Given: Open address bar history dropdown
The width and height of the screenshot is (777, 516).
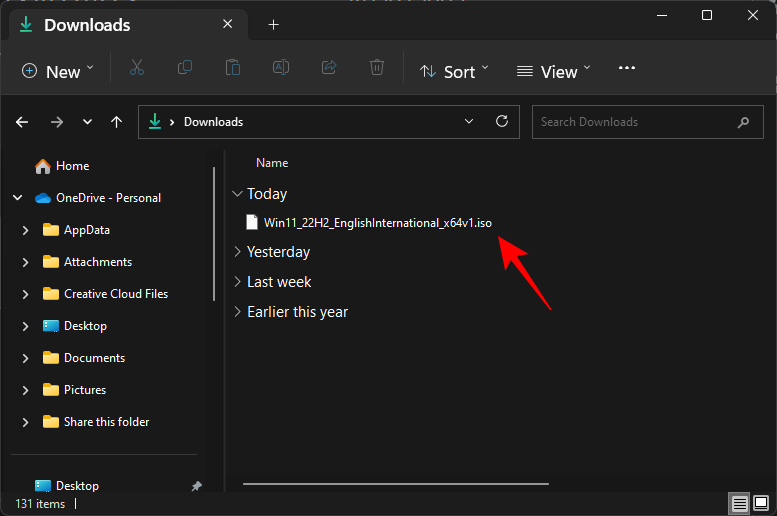Looking at the screenshot, I should pyautogui.click(x=469, y=121).
